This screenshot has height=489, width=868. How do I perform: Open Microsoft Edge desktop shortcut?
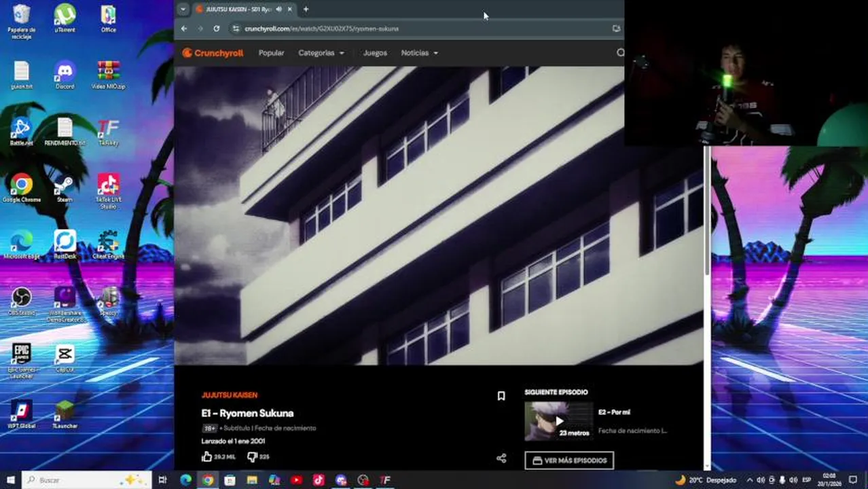coord(22,244)
